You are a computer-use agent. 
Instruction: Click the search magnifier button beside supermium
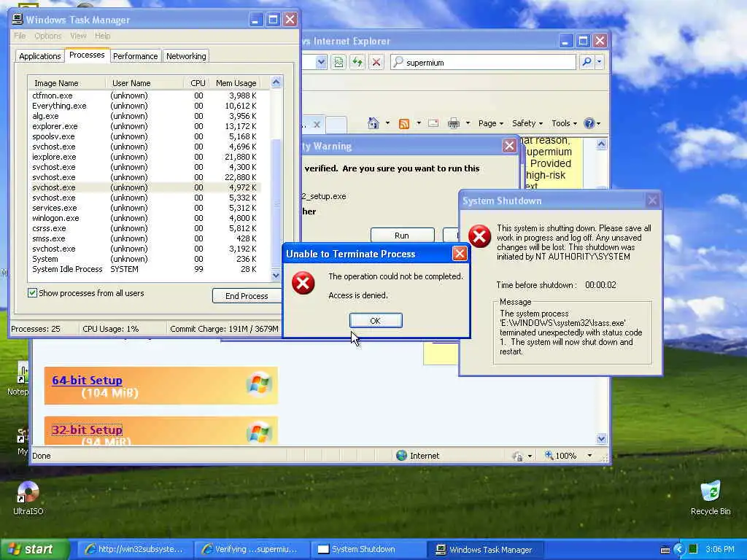[587, 62]
